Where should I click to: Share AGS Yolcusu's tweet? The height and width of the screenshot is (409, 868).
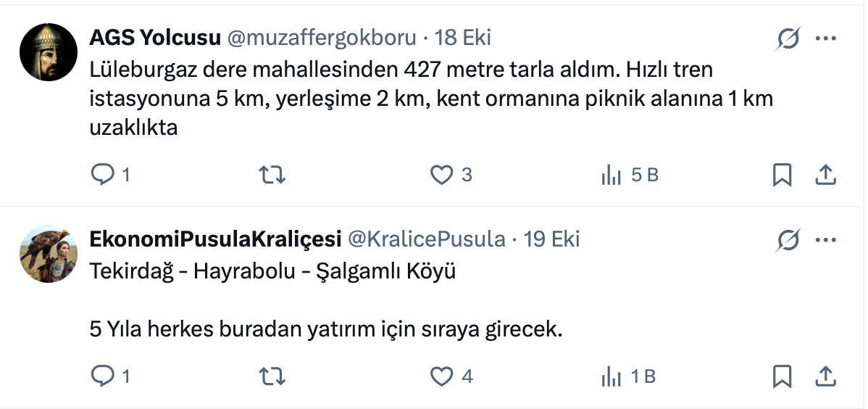[x=826, y=175]
